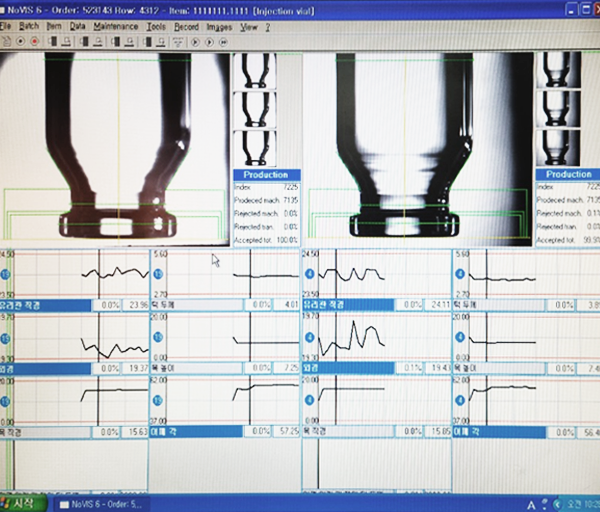Image resolution: width=600 pixels, height=512 pixels.
Task: Open the File menu
Action: click(x=5, y=28)
